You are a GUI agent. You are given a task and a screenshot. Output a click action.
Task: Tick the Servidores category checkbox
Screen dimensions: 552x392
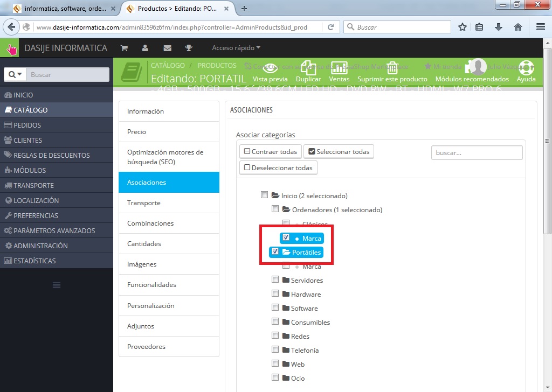275,279
